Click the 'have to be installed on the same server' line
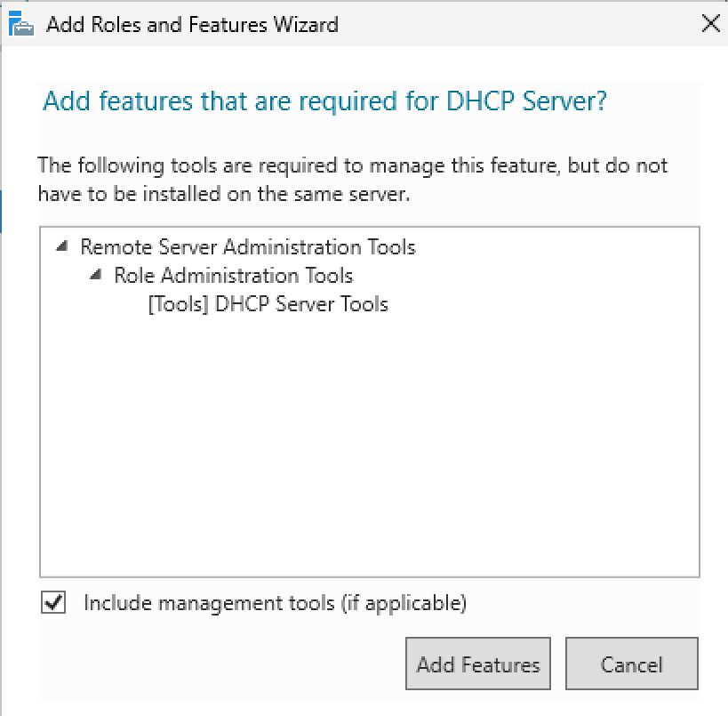728x716 pixels. pyautogui.click(x=224, y=194)
